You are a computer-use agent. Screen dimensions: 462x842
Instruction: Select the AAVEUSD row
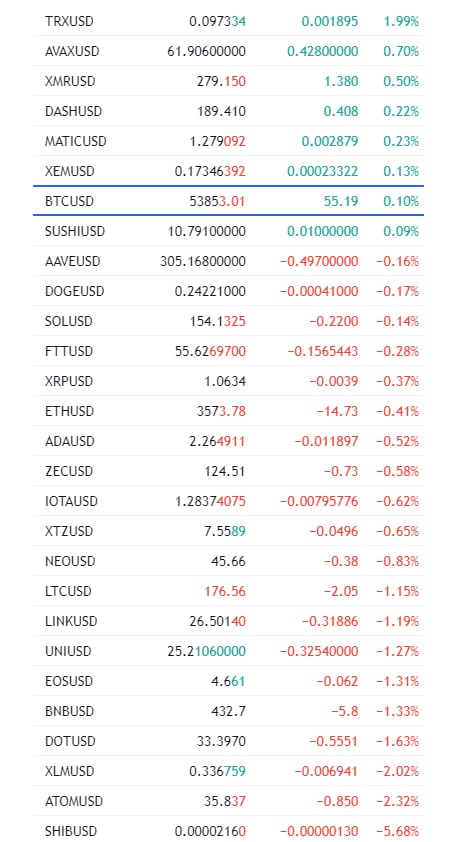point(228,262)
